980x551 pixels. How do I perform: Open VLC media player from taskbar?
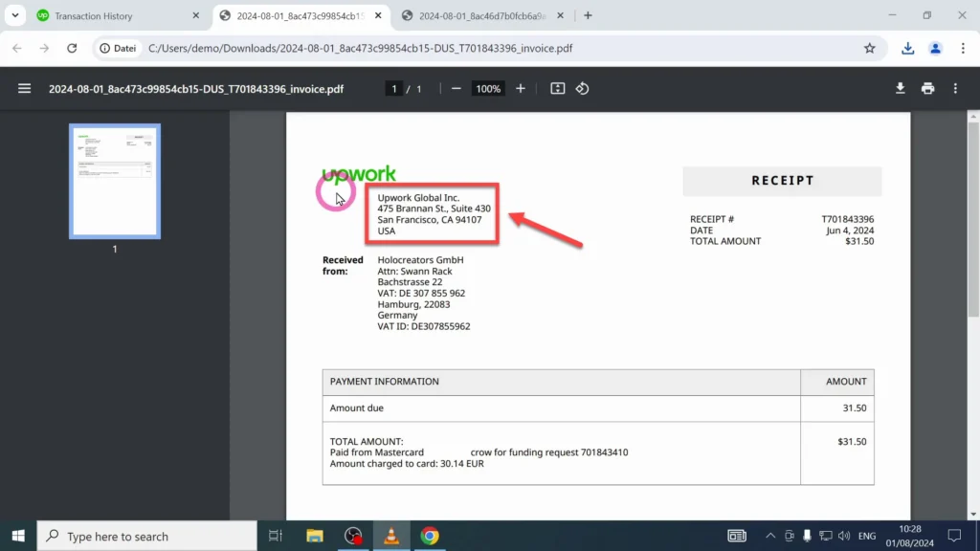click(x=391, y=536)
